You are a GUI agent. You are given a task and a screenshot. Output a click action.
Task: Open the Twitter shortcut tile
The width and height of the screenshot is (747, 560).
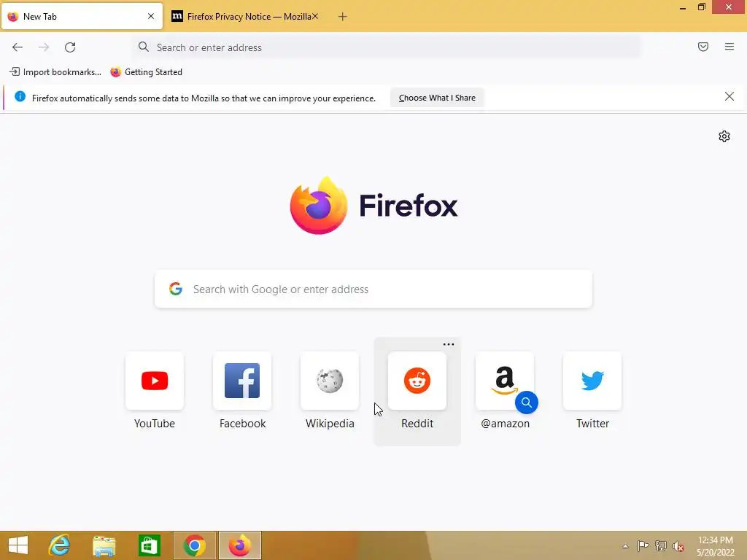click(592, 381)
